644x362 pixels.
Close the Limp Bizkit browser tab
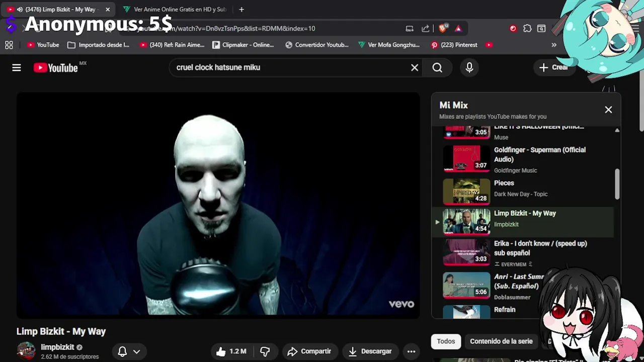(x=107, y=10)
